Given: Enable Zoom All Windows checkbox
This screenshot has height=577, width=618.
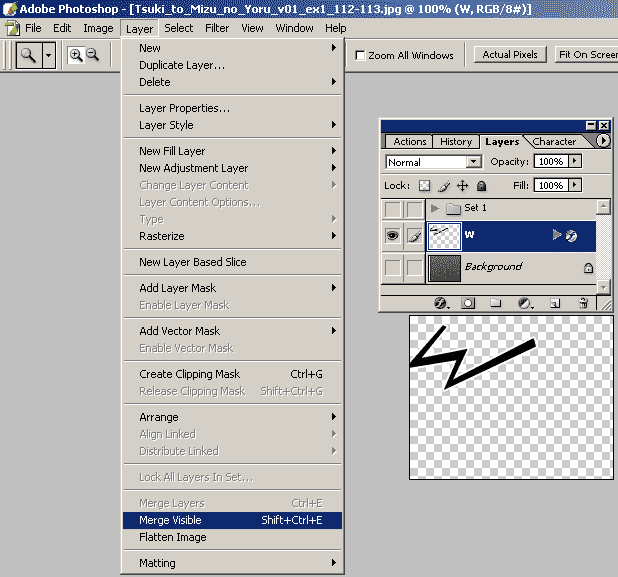Looking at the screenshot, I should pos(359,55).
